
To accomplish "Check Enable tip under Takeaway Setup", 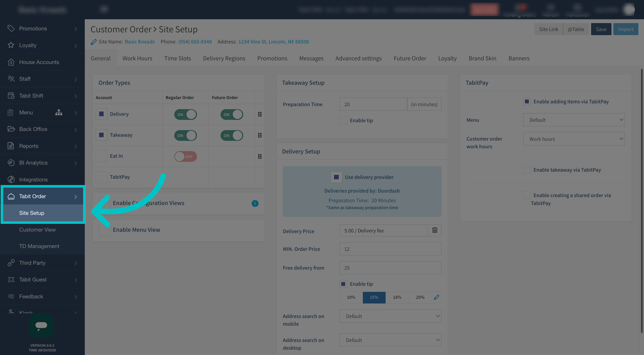I will 343,120.
